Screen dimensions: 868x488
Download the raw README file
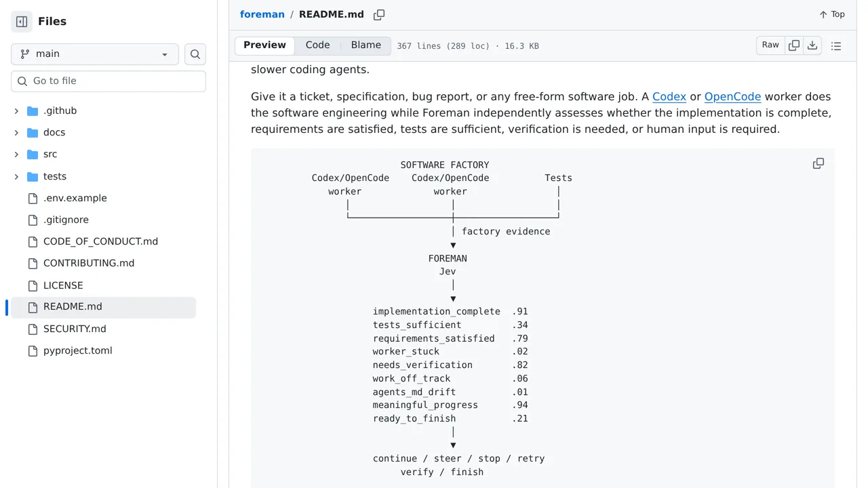point(812,45)
